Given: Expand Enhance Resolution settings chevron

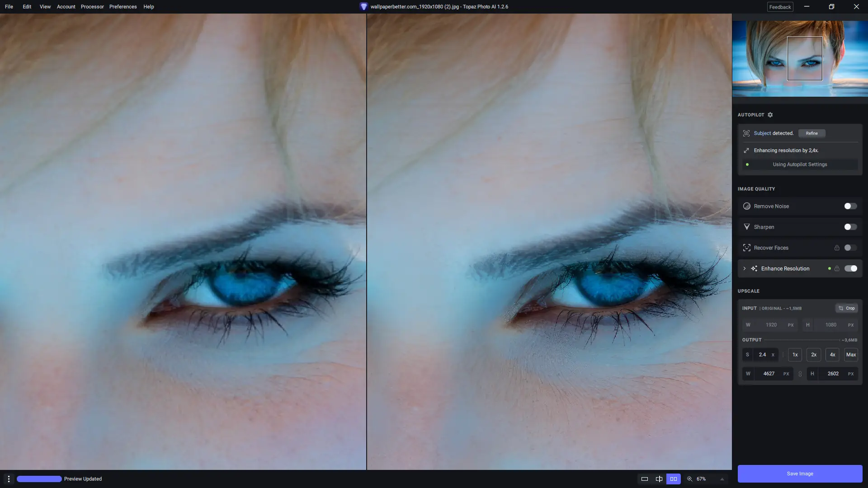Looking at the screenshot, I should click(745, 268).
